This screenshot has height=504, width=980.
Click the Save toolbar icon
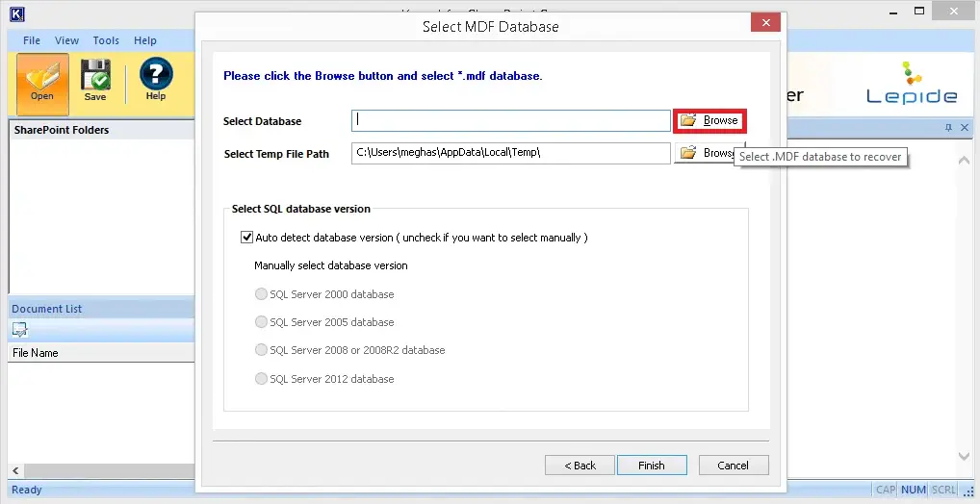point(95,80)
